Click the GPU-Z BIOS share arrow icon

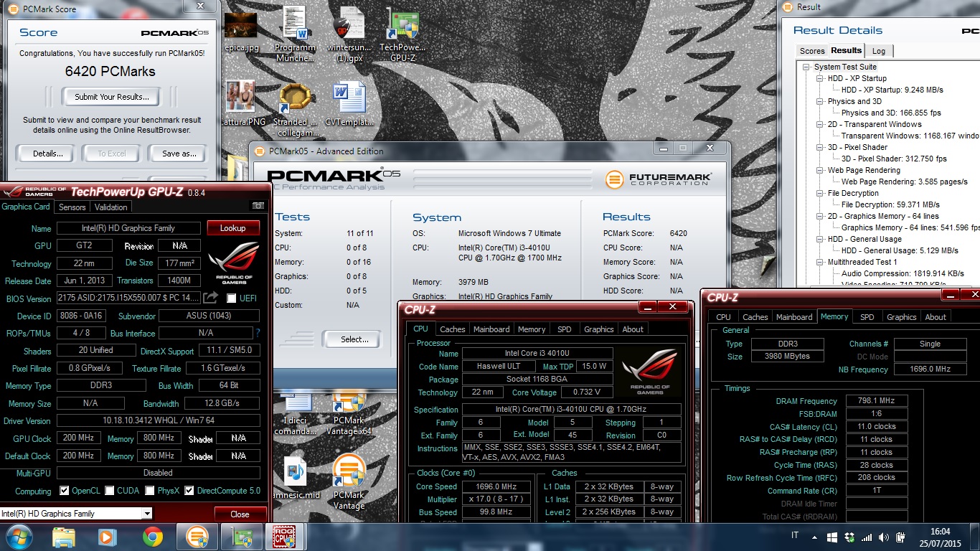coord(211,298)
